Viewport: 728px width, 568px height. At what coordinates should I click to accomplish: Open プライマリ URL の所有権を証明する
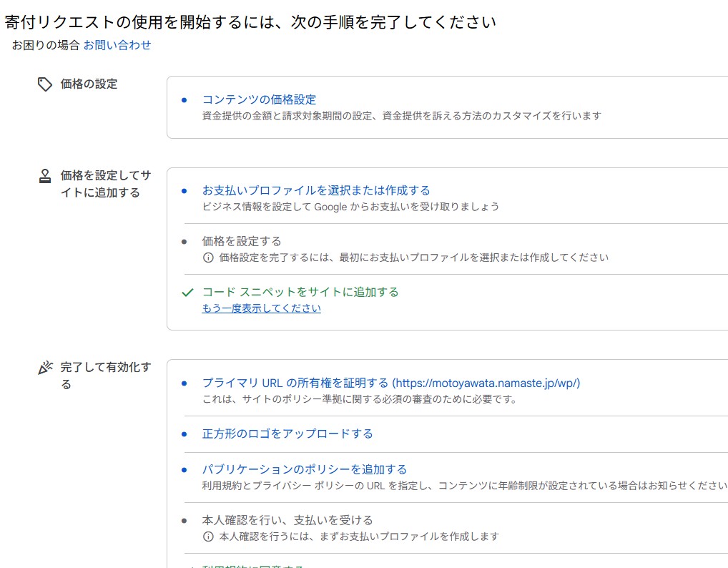[286, 383]
